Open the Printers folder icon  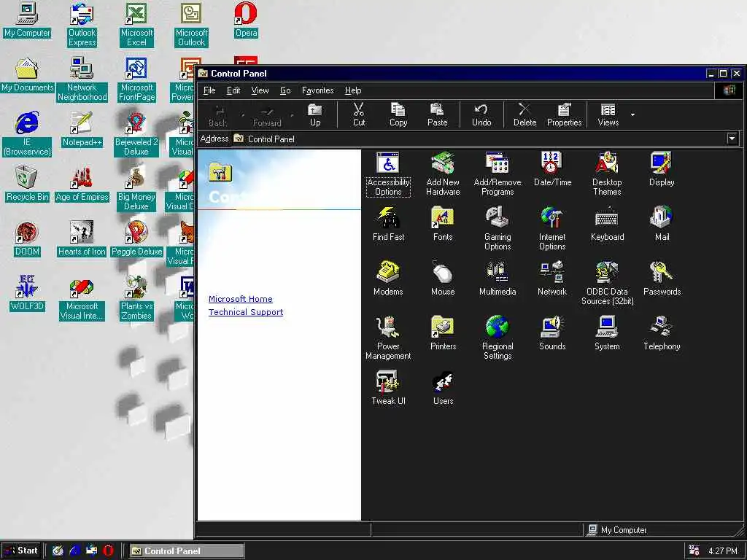[443, 333]
